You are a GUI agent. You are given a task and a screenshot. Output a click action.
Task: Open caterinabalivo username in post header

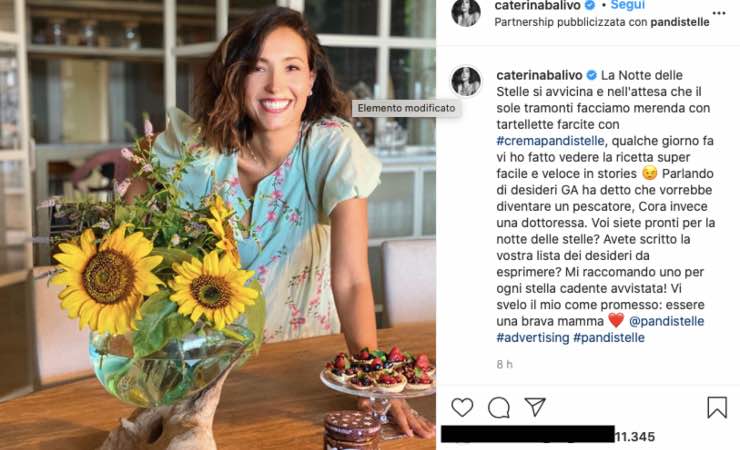[x=537, y=5]
